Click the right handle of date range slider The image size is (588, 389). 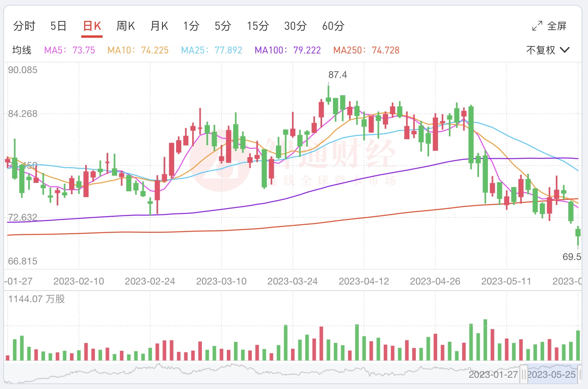580,374
